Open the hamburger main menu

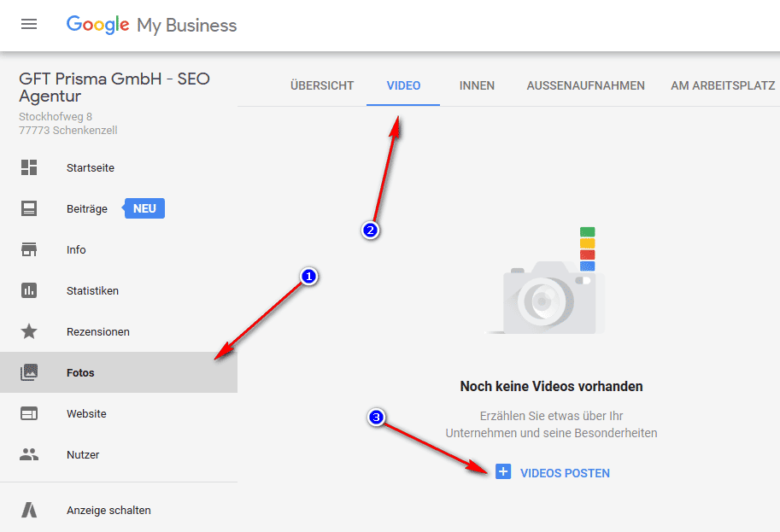click(29, 24)
